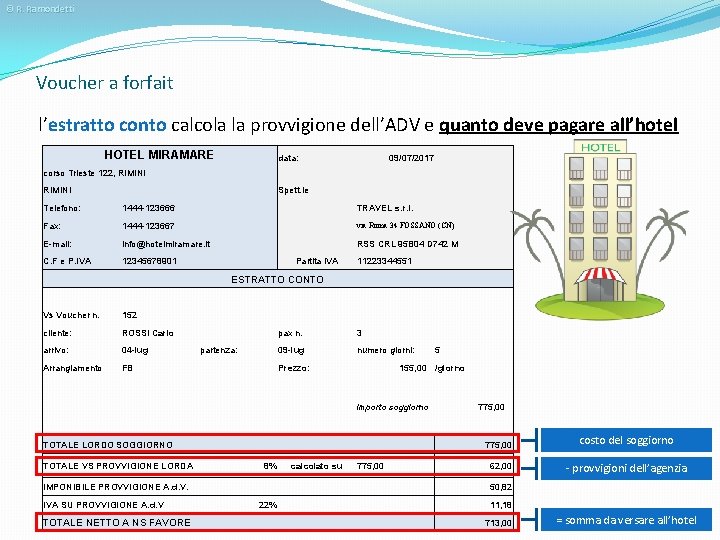
Task: Click the departure date 09-lug
Action: point(291,350)
